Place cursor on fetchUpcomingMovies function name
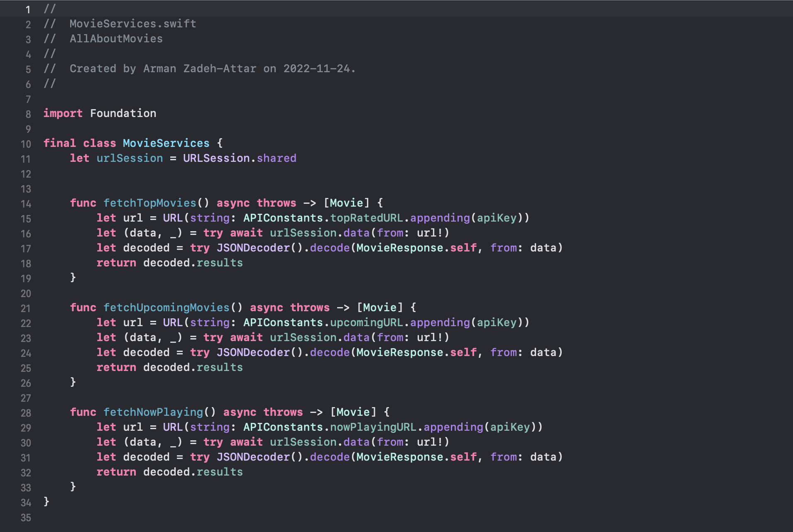Screen dimensions: 793x532 tap(166, 307)
